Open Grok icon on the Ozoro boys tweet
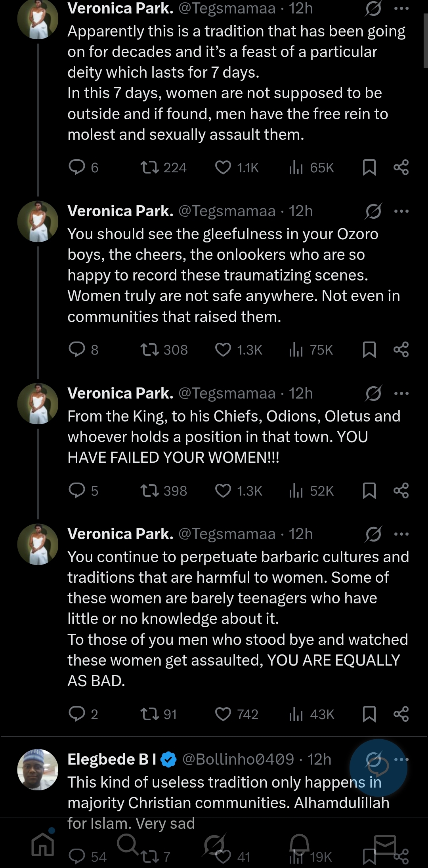This screenshot has height=868, width=428. pos(373,211)
